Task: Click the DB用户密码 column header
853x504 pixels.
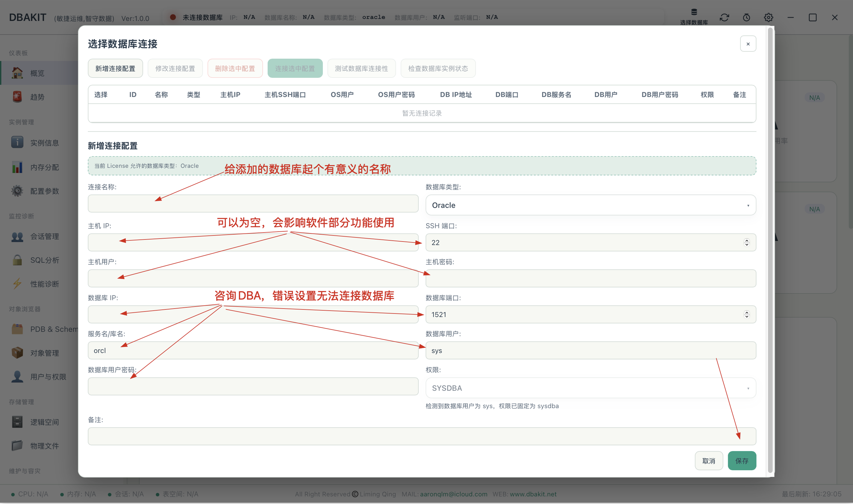Action: (x=660, y=95)
